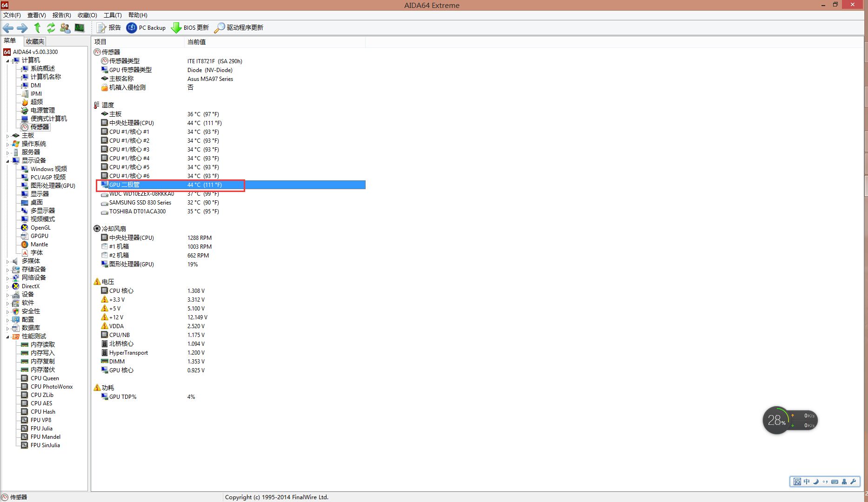Open the 报告(R) menu
Viewport: 868px width, 502px height.
coord(61,15)
